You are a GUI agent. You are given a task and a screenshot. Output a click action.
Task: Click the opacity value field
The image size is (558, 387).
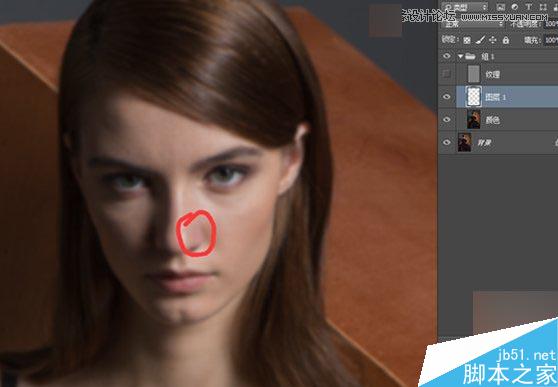[551, 24]
